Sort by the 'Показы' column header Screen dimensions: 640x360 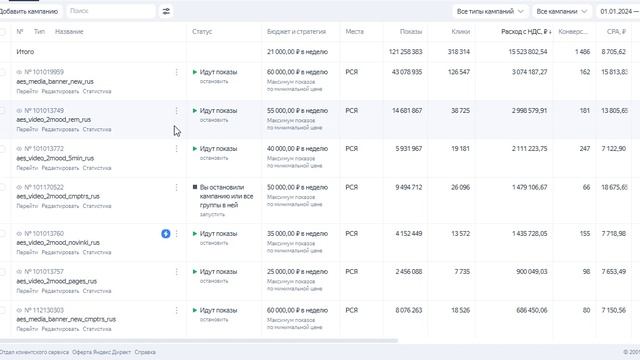(411, 32)
